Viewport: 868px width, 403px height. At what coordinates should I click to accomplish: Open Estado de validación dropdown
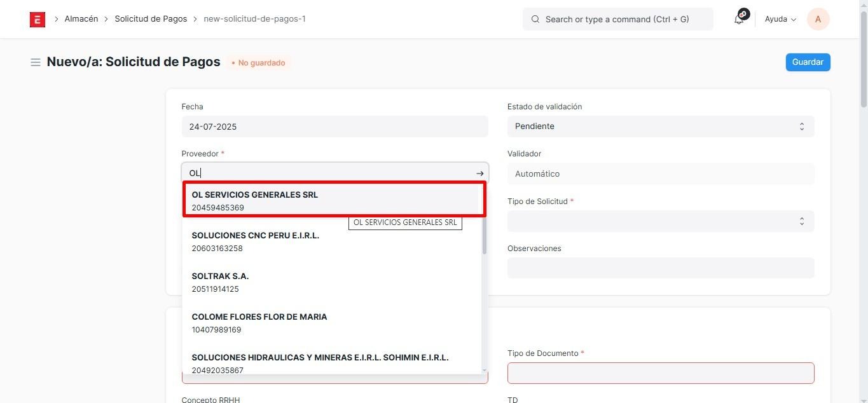(x=660, y=126)
